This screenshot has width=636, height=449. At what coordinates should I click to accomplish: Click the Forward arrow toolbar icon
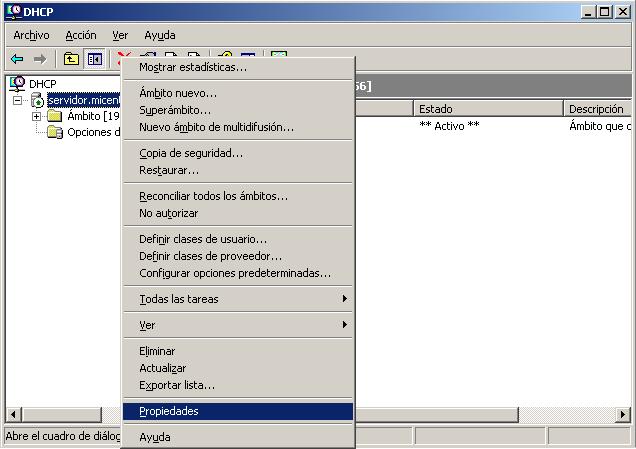pos(40,59)
